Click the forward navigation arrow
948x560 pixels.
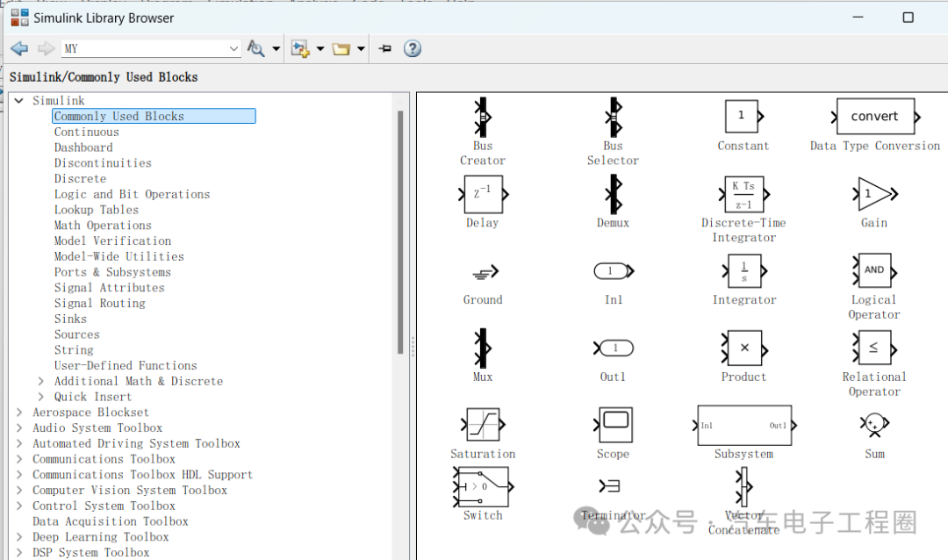(46, 48)
